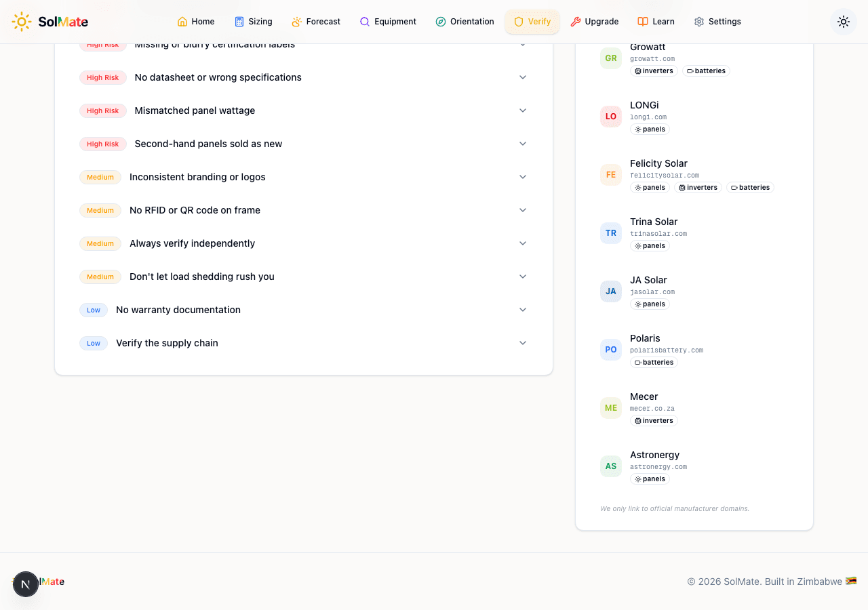Open the Settings tab
Image resolution: width=868 pixels, height=610 pixels.
tap(717, 22)
